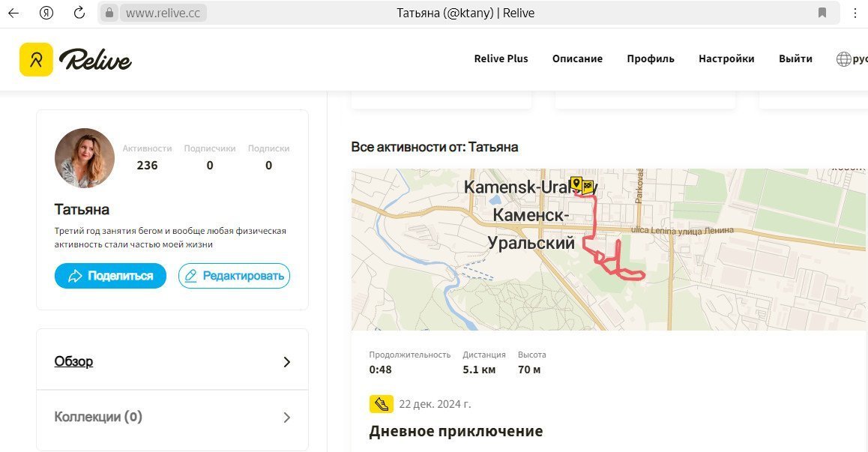Click the Дистанция value 5.1 км
This screenshot has width=868, height=452.
479,370
